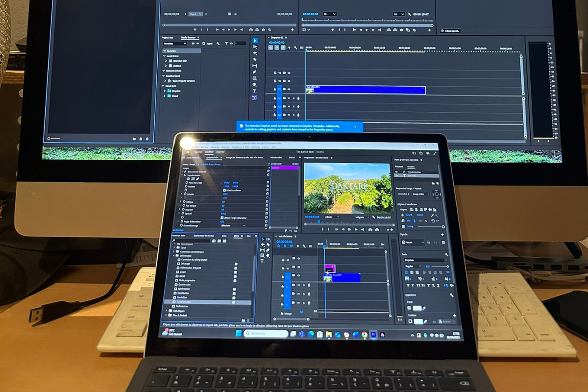This screenshot has width=588, height=392.
Task: Switch to the Media Browser tab on iMac
Action: pos(188,37)
